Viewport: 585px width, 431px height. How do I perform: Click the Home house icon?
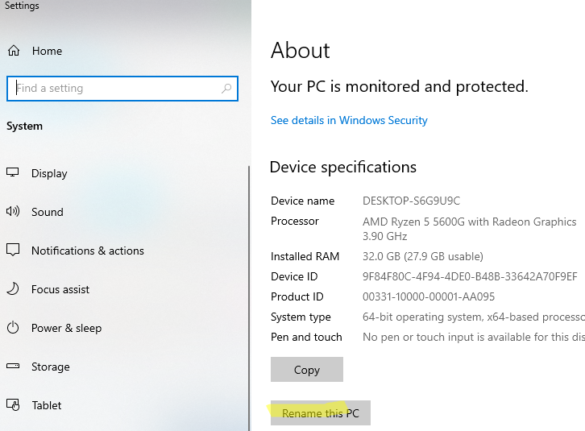point(14,50)
